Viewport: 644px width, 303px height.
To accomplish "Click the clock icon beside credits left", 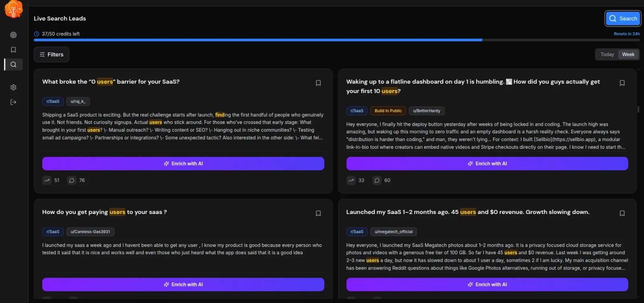I will 37,34.
